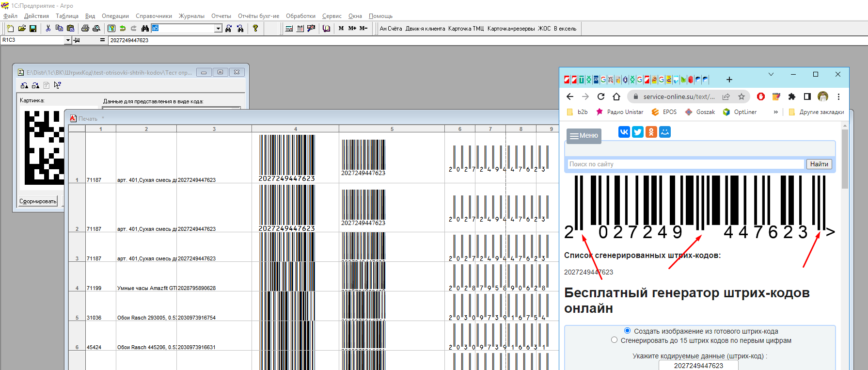This screenshot has width=868, height=370.
Task: Click the red AdBlock extension icon
Action: [761, 97]
